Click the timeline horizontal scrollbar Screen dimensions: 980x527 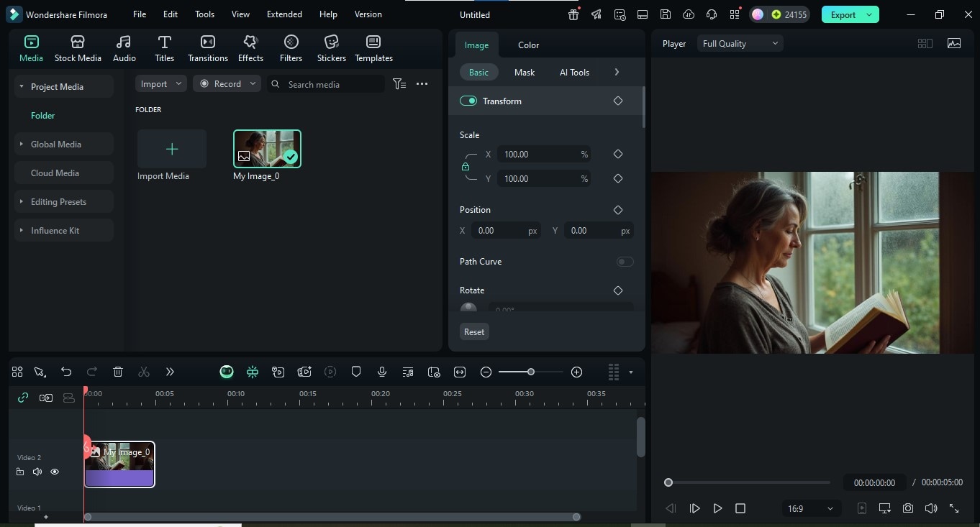332,517
